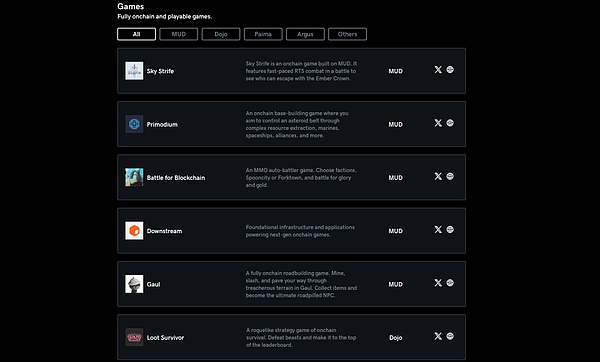This screenshot has width=600, height=362.
Task: Open Loot Survivor's website globe icon
Action: coord(450,336)
